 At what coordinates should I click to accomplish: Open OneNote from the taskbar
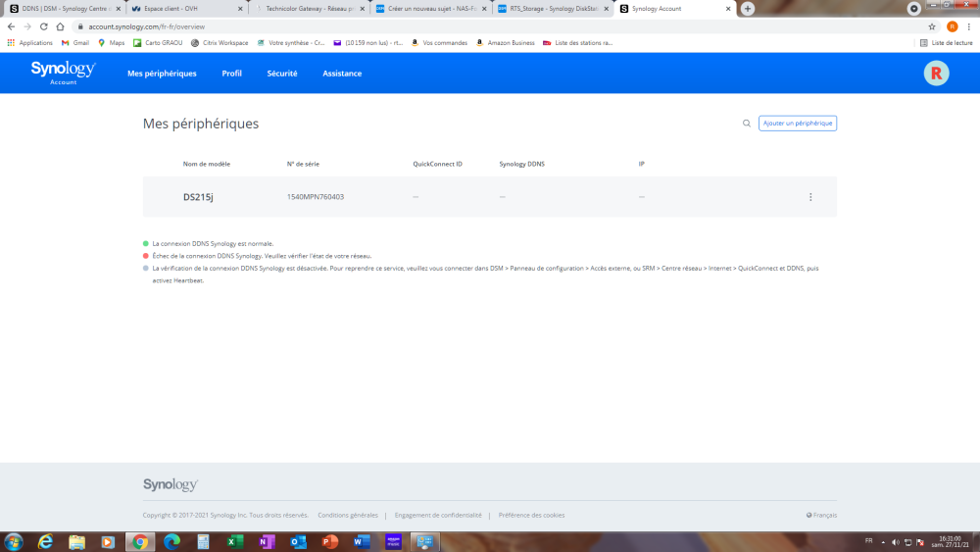(267, 542)
